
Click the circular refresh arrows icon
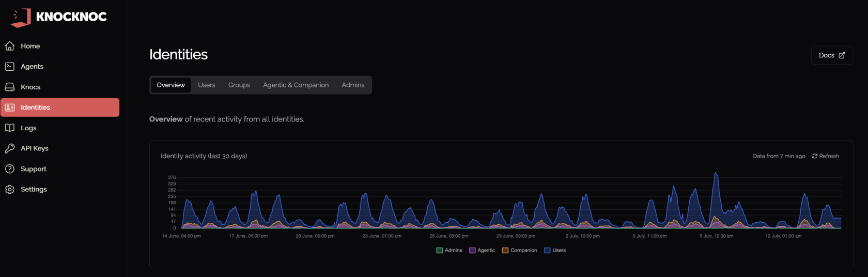(x=815, y=156)
